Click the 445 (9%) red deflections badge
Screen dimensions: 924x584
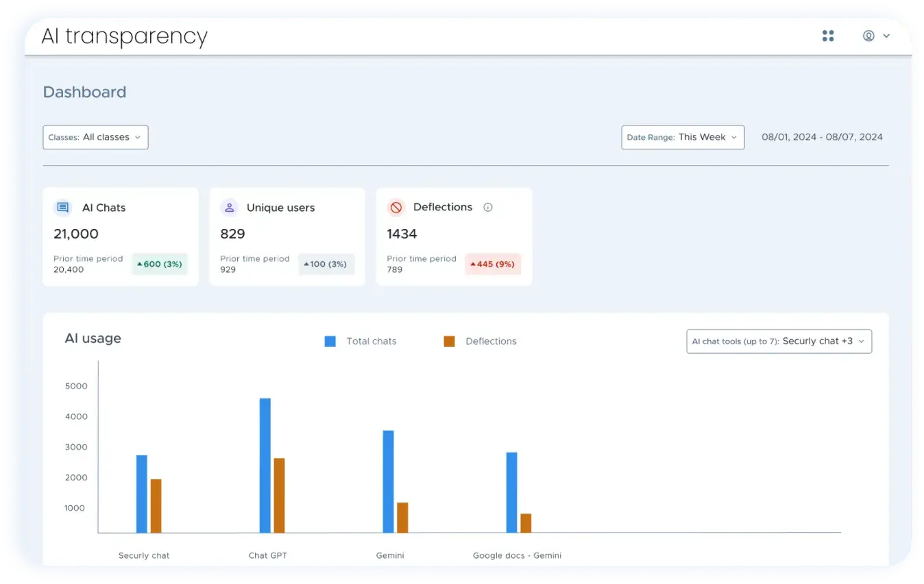click(x=492, y=264)
